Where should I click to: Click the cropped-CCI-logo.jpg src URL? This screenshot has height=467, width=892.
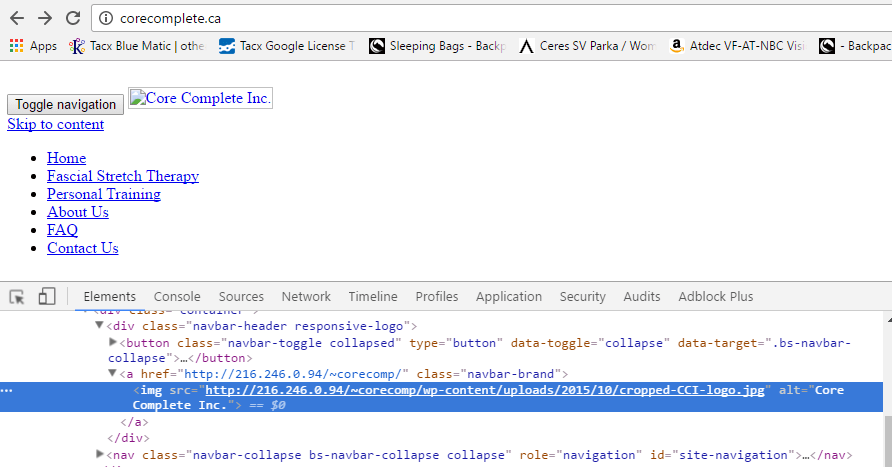pyautogui.click(x=485, y=390)
